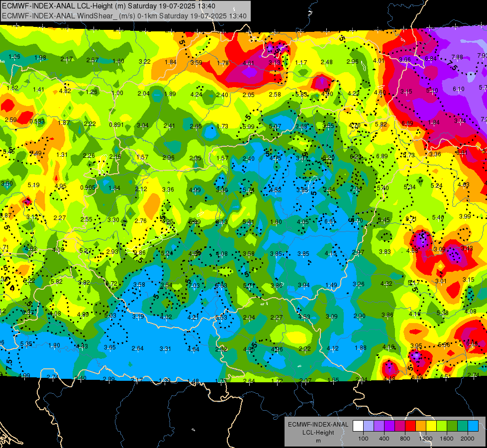Click the wind shear value 6.69
The image size is (487, 448).
coord(407,123)
